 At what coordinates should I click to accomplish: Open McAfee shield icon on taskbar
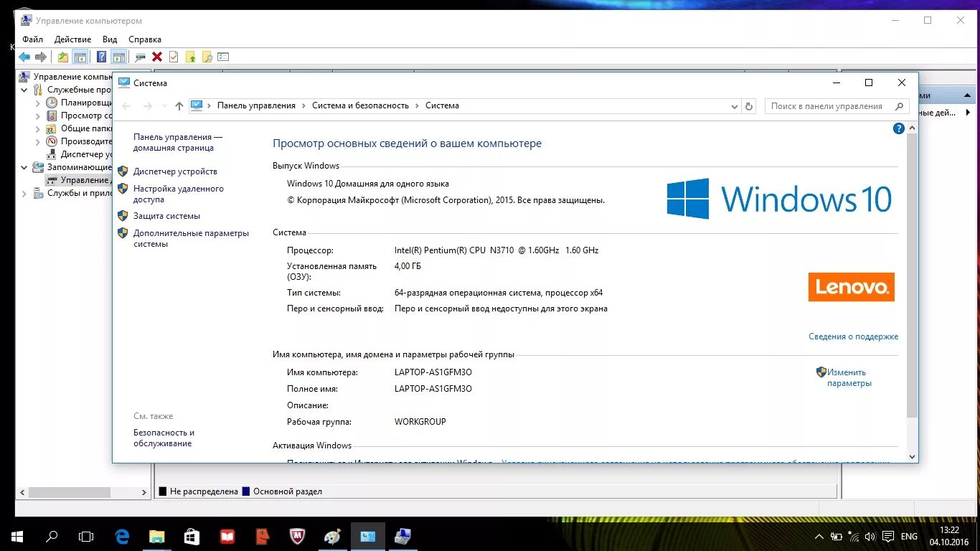click(x=297, y=536)
